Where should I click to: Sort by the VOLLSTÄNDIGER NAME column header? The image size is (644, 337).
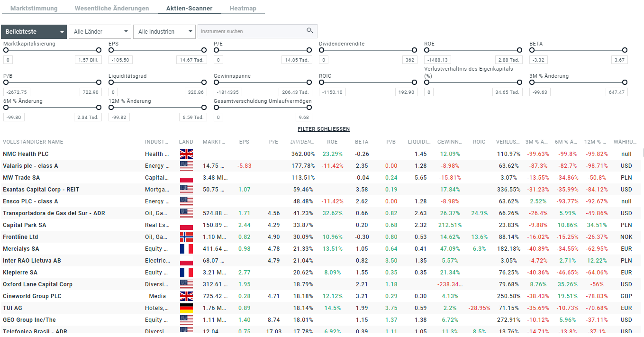tap(33, 142)
